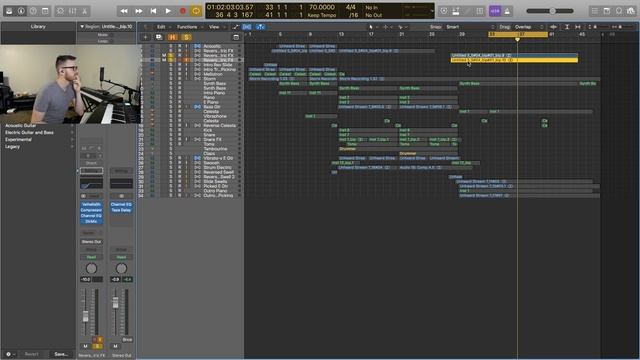
Task: Toggle the Flex view button
Action: (247, 27)
